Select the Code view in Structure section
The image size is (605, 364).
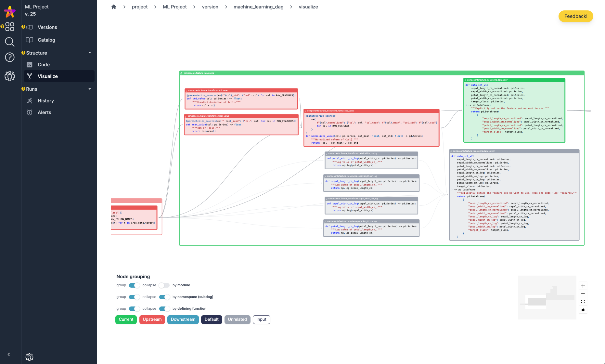pos(44,64)
